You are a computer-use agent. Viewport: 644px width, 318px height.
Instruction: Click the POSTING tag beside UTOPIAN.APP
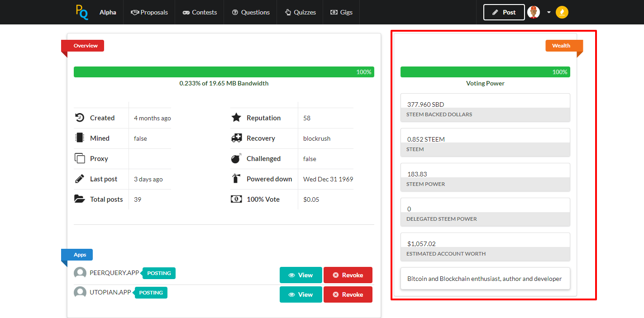[x=151, y=293]
